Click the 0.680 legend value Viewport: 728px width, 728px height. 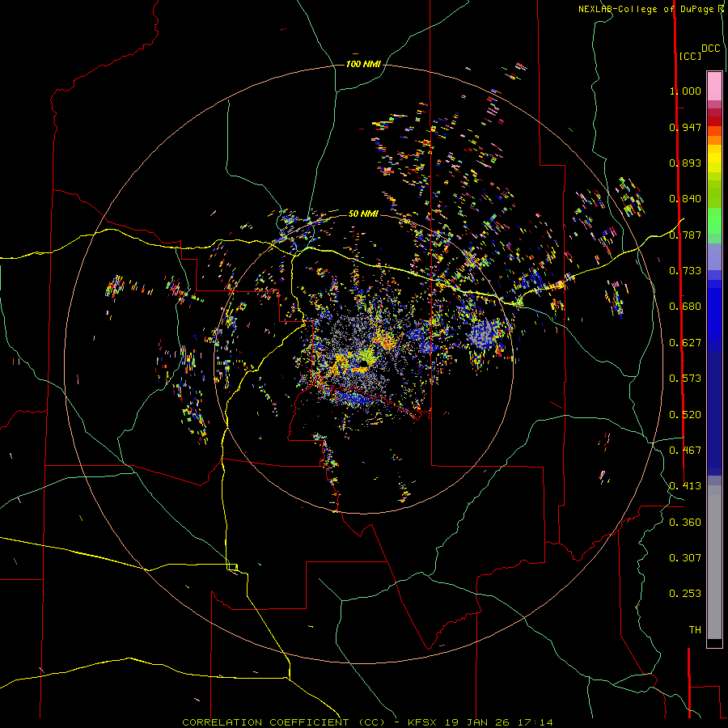coord(685,307)
